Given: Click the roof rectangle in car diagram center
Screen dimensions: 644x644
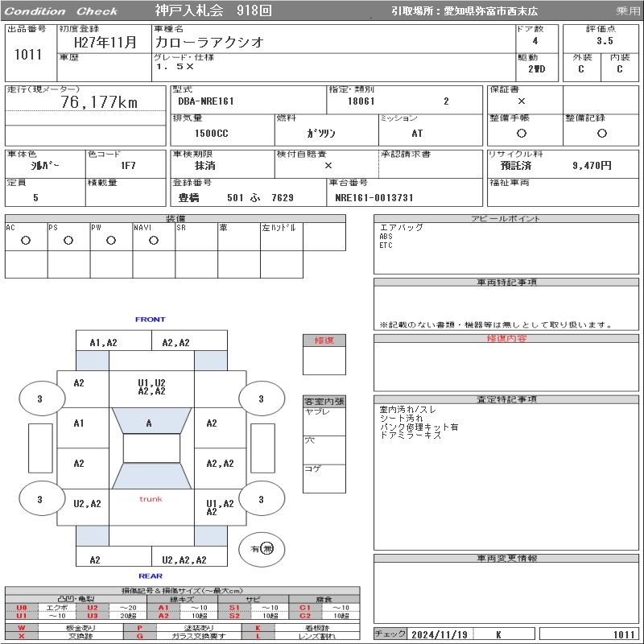Looking at the screenshot, I should (x=151, y=448).
